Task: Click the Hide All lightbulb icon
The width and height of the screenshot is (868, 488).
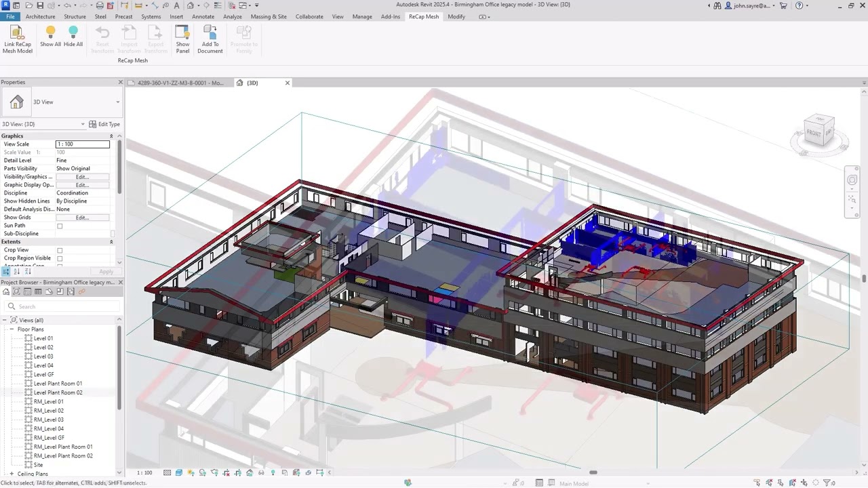Action: (x=73, y=32)
